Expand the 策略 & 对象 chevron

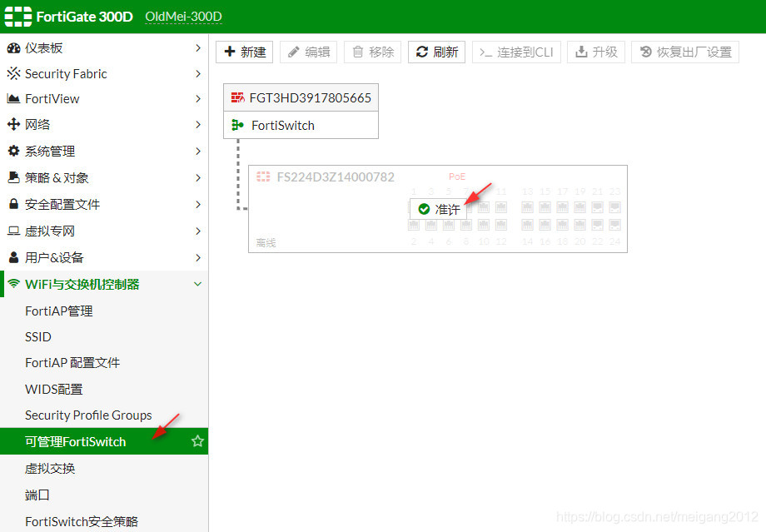(x=198, y=177)
